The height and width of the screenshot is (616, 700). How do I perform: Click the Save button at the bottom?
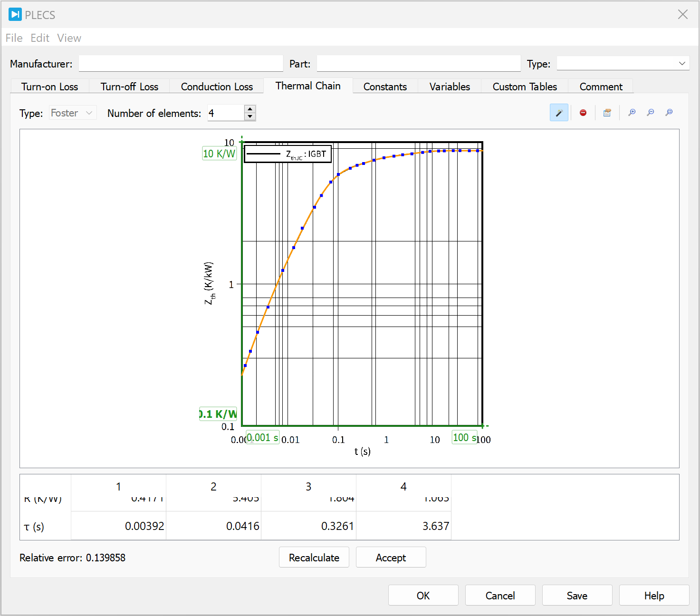(577, 596)
